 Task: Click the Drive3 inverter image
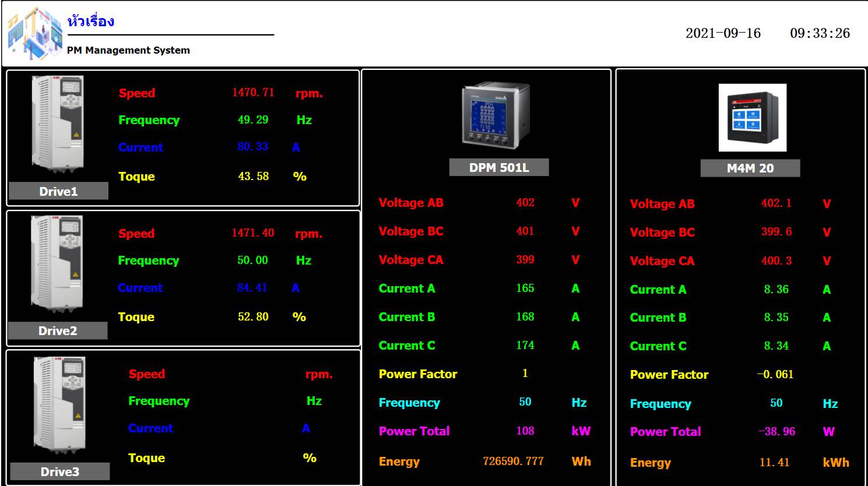(x=59, y=406)
